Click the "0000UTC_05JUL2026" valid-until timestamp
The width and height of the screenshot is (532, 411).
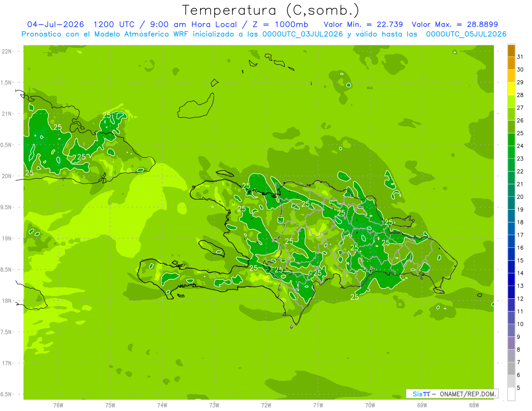(466, 34)
